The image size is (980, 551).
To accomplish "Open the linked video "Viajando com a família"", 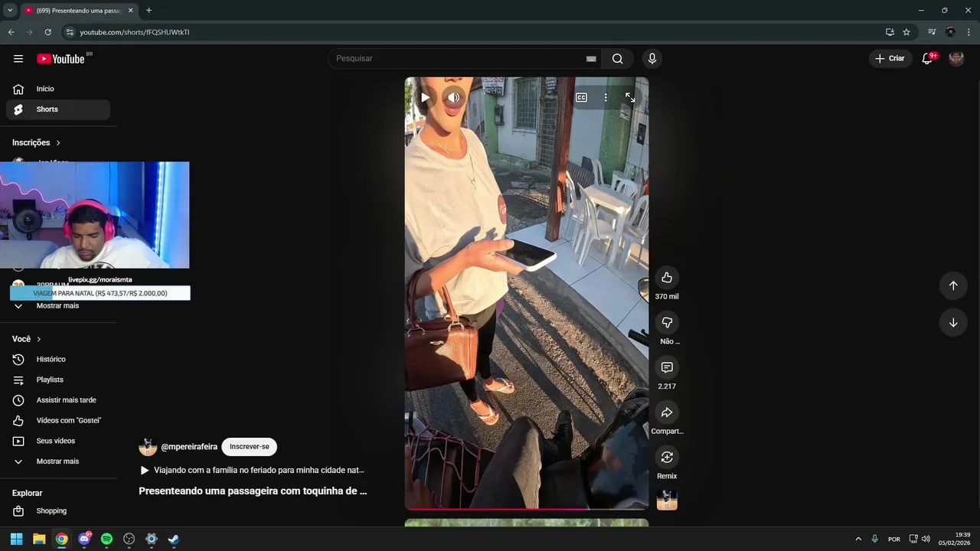I will (252, 470).
